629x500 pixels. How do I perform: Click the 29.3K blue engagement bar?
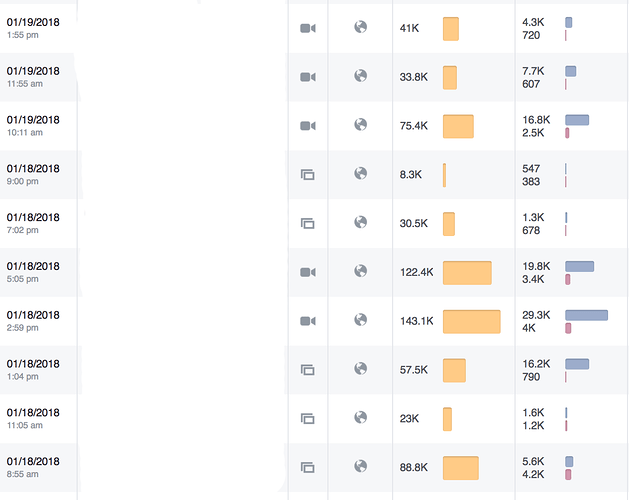point(586,315)
